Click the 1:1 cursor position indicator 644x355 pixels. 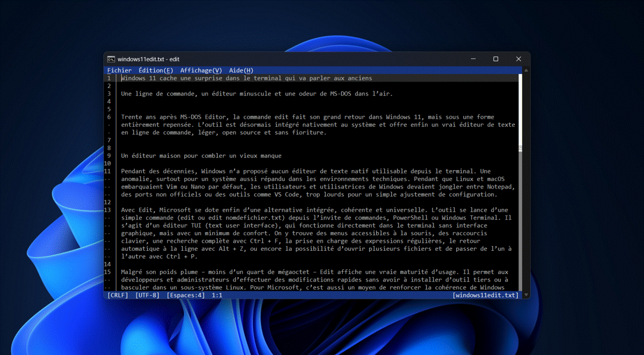(217, 295)
